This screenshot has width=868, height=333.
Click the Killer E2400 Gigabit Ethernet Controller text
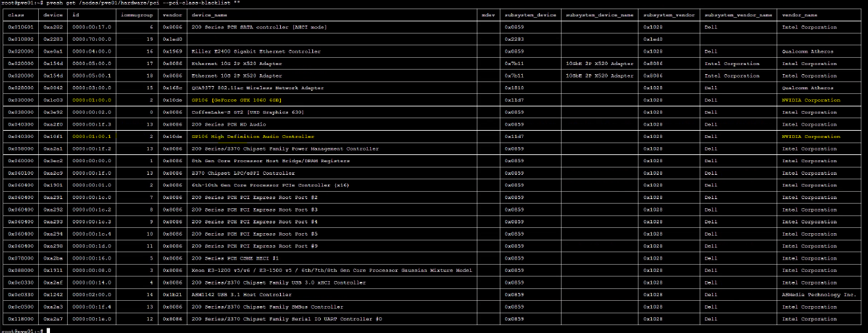click(256, 51)
